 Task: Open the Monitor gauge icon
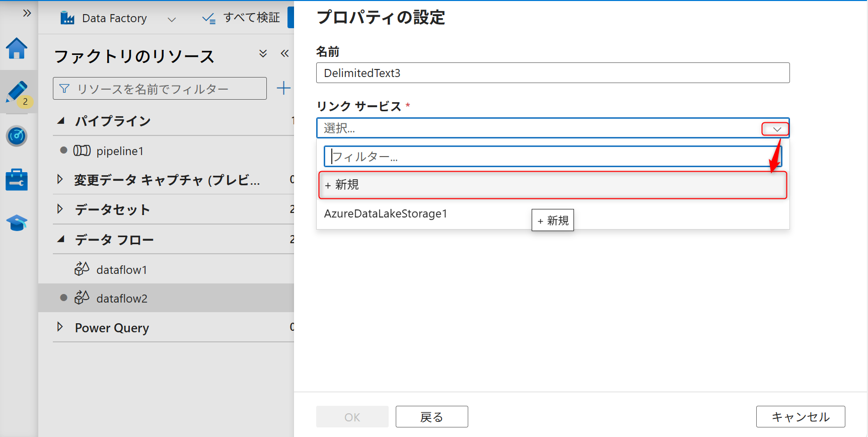(x=17, y=136)
